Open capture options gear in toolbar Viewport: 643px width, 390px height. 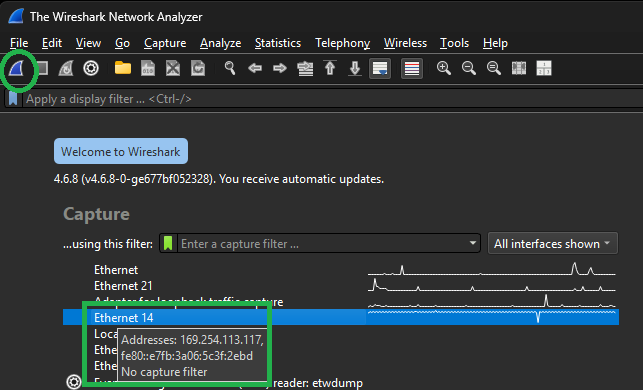[x=91, y=68]
